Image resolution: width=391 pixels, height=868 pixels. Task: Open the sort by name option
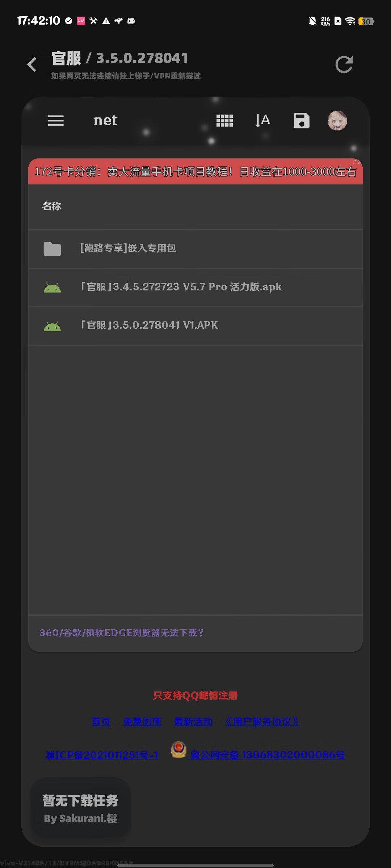point(262,120)
